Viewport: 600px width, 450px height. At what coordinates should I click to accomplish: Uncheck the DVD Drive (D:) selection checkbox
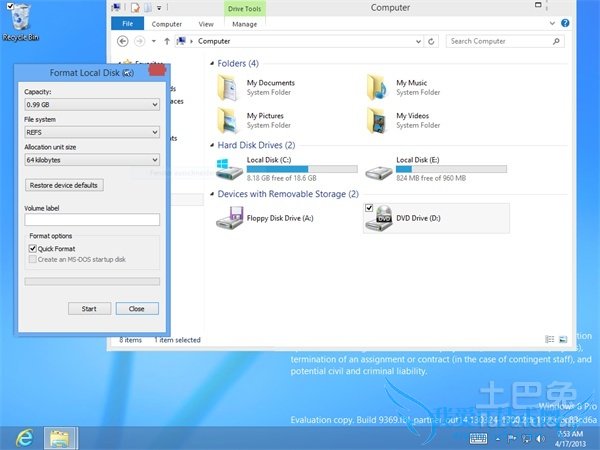click(x=370, y=207)
